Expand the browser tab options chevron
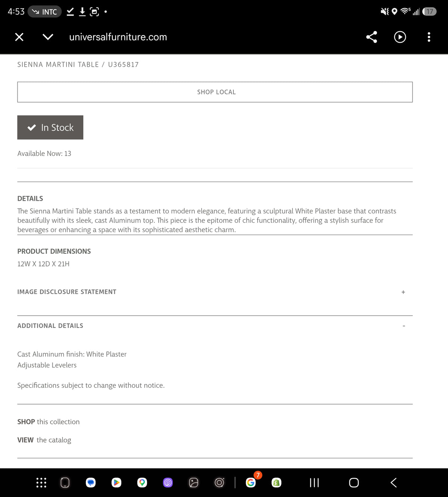The image size is (448, 497). click(48, 37)
